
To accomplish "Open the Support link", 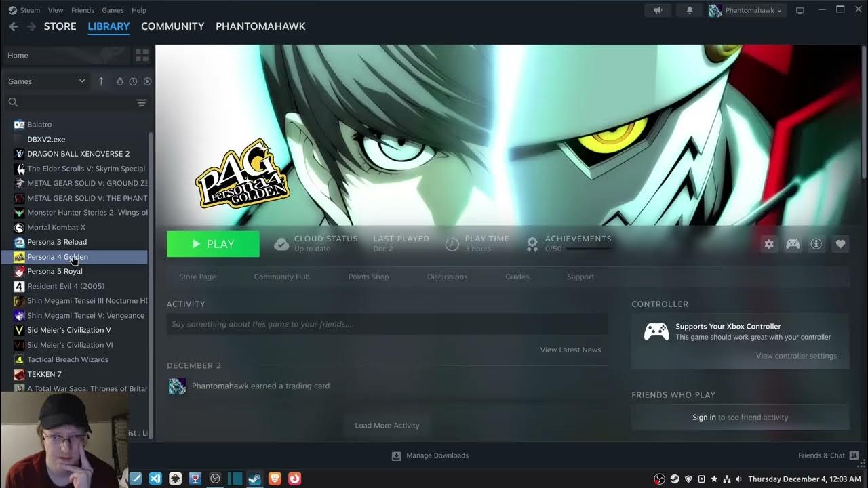I will [x=580, y=277].
